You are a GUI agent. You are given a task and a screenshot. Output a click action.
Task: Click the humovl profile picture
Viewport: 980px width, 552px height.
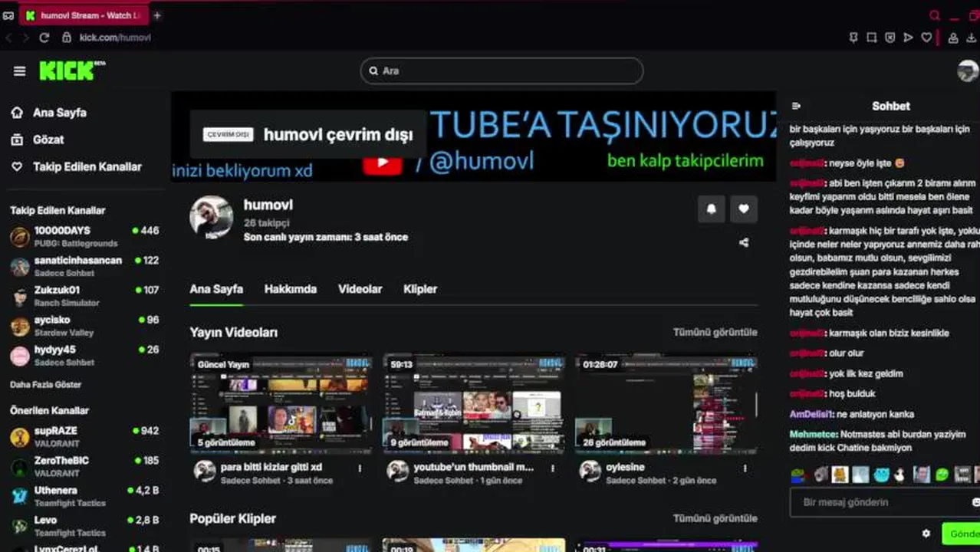tap(211, 217)
